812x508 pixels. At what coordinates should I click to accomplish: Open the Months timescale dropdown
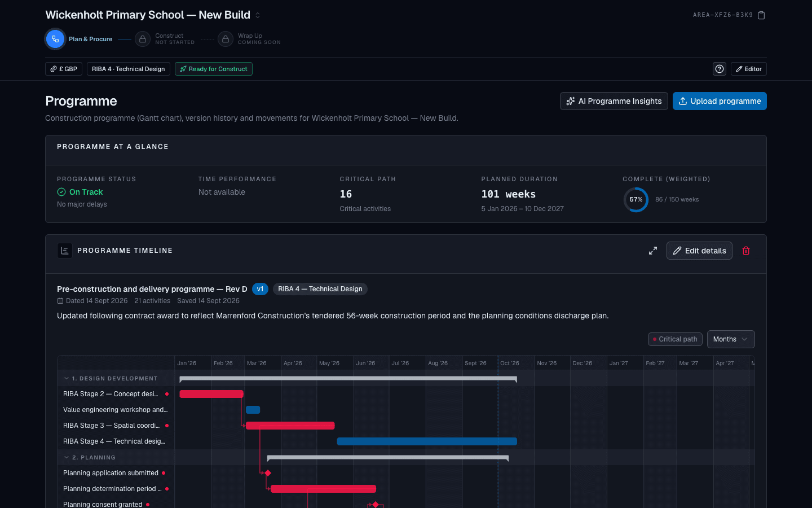(x=731, y=339)
